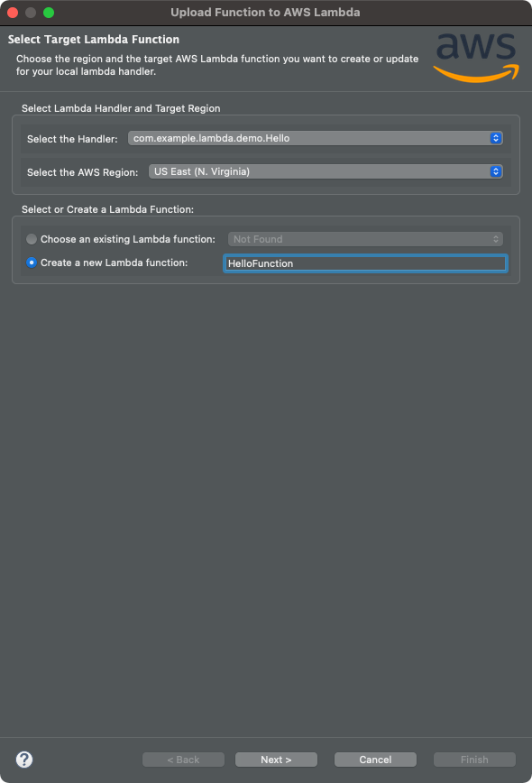Viewport: 532px width, 783px height.
Task: Open the help question mark icon
Action: (x=24, y=760)
